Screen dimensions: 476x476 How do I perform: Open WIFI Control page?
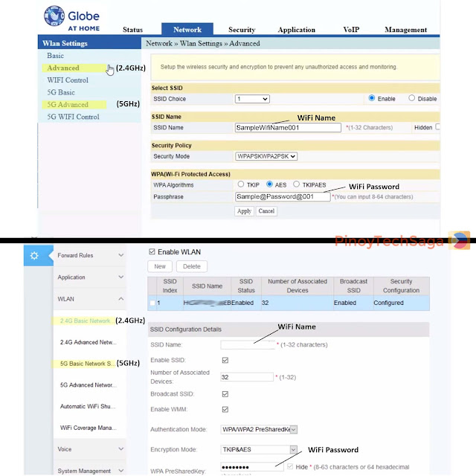point(68,80)
